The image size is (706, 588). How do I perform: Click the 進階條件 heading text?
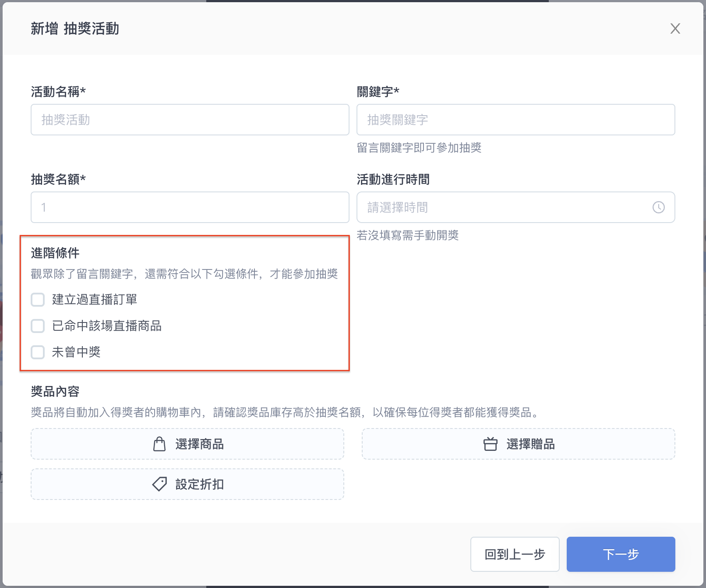pyautogui.click(x=55, y=253)
